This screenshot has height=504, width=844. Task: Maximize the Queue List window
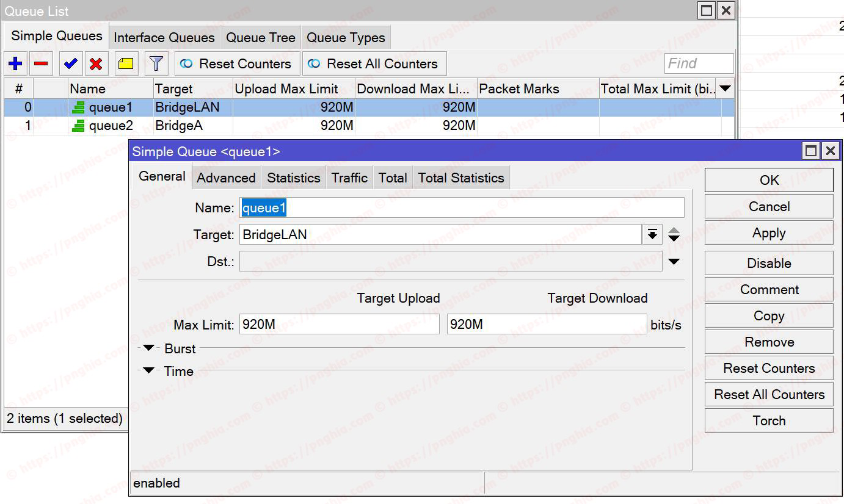(707, 10)
